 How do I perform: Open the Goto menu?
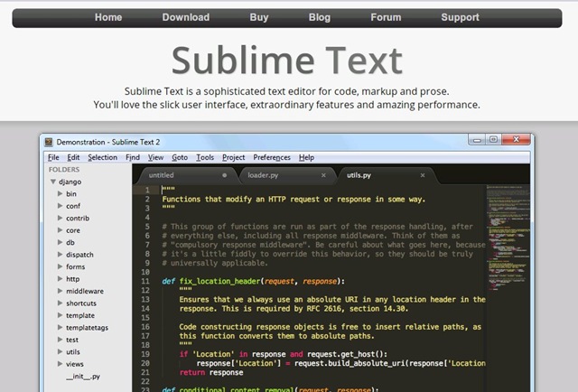pos(180,157)
